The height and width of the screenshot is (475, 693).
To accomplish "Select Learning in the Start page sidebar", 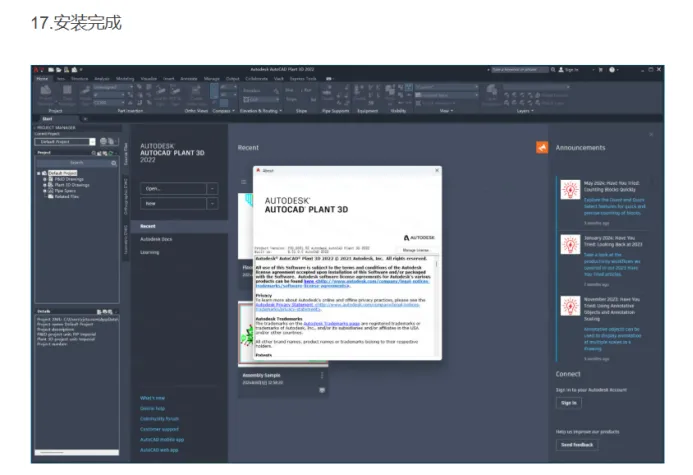I will pyautogui.click(x=149, y=252).
